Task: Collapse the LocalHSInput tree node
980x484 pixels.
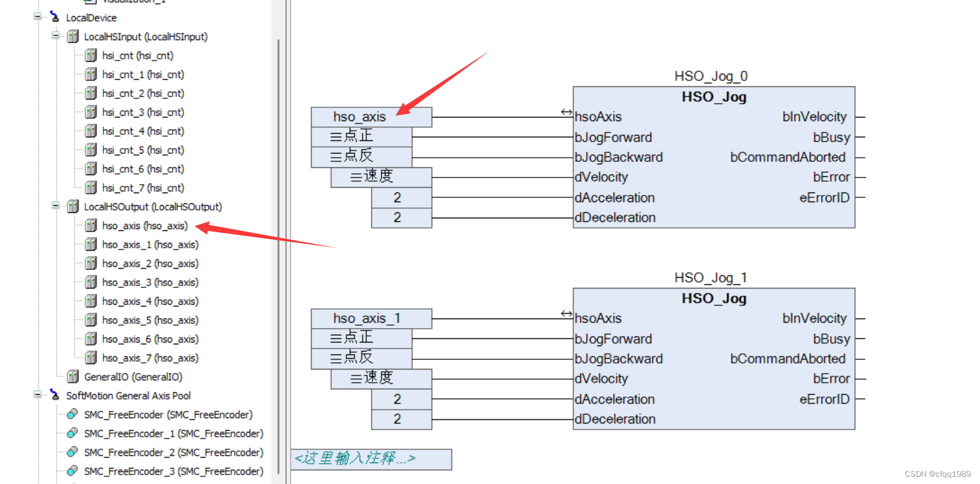Action: tap(55, 36)
